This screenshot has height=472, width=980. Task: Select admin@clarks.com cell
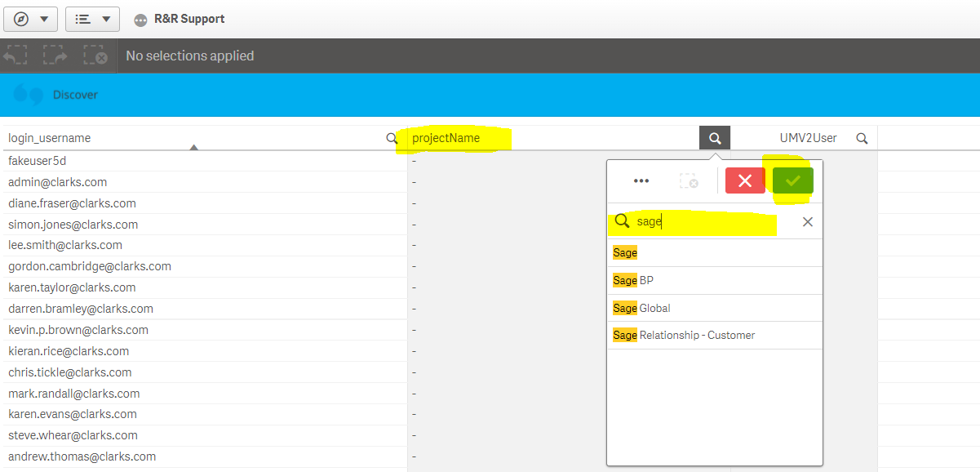coord(203,182)
